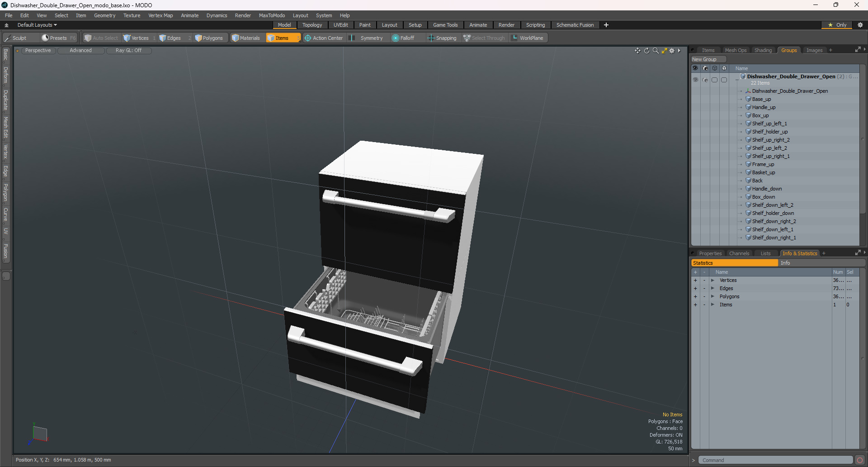Toggle Snapping on
868x467 pixels.
[x=442, y=38]
